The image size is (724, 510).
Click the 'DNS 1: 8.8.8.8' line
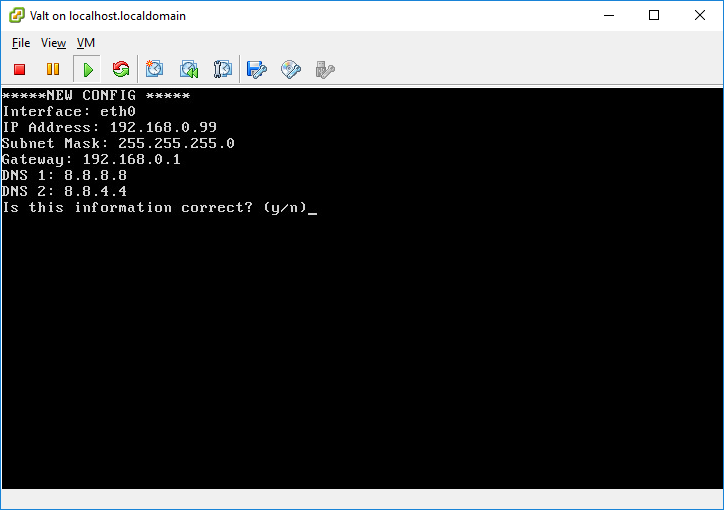pyautogui.click(x=64, y=175)
